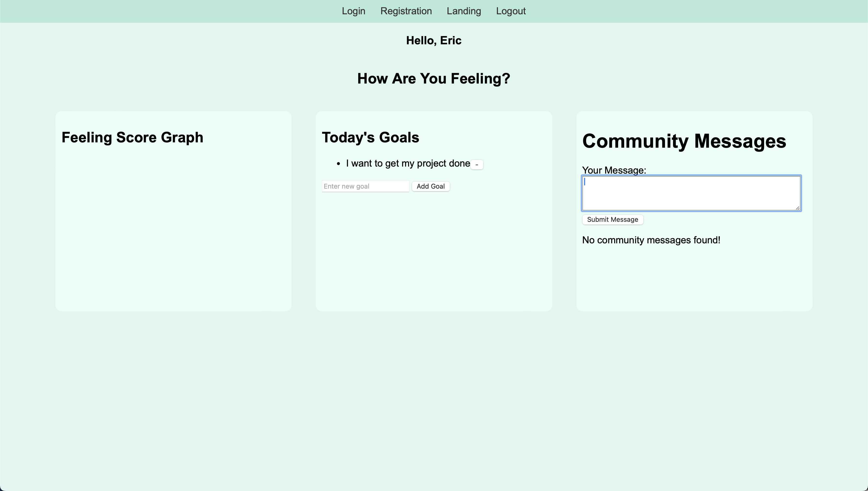Click the How Are You Feeling? heading
The width and height of the screenshot is (868, 491).
(434, 79)
